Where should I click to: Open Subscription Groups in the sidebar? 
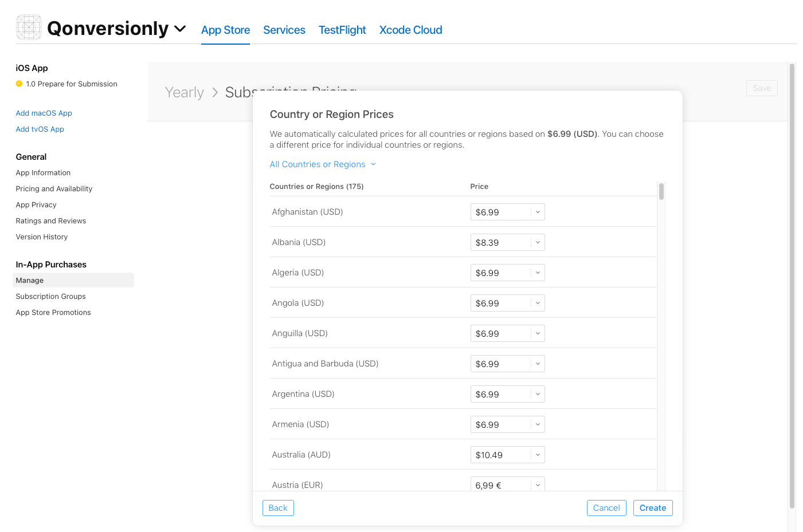pos(51,297)
